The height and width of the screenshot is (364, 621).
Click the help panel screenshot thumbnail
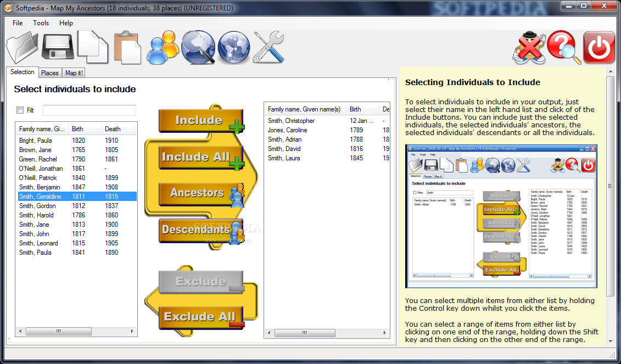501,216
